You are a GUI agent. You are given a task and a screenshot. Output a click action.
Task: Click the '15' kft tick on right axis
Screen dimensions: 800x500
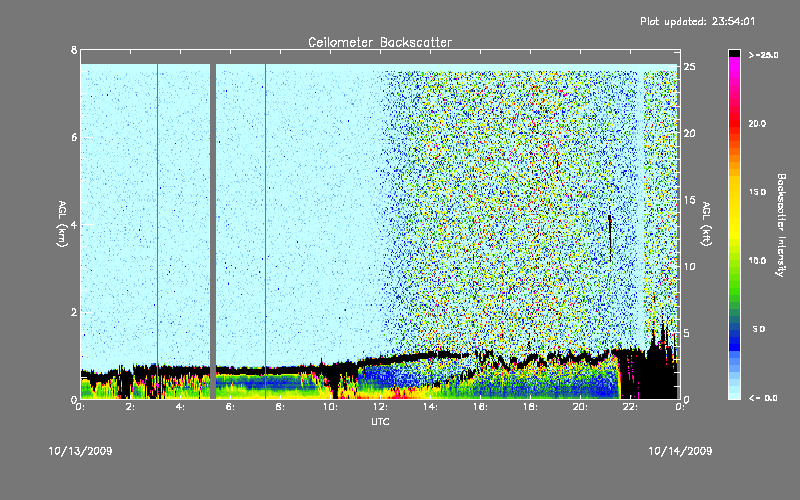pyautogui.click(x=690, y=200)
